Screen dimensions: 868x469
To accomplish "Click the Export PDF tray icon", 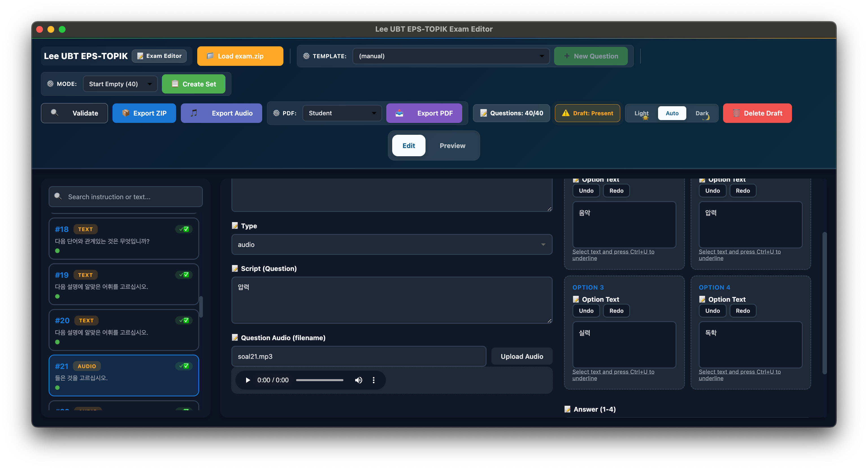I will coord(399,113).
